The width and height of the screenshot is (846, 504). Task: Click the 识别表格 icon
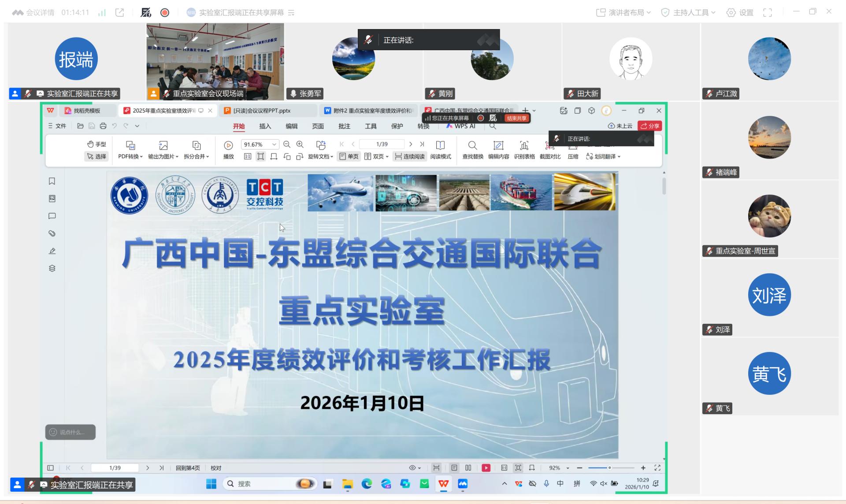524,145
